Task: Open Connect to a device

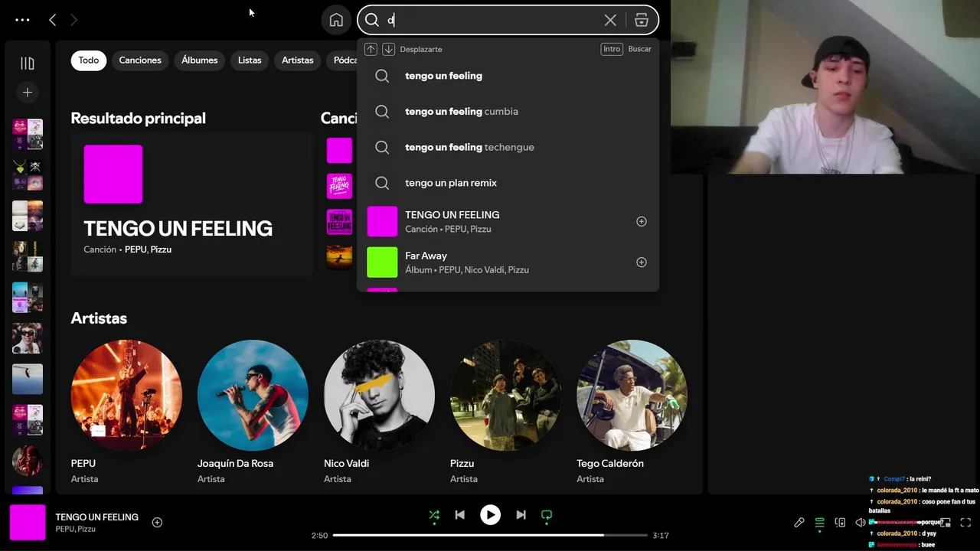Action: 840,523
